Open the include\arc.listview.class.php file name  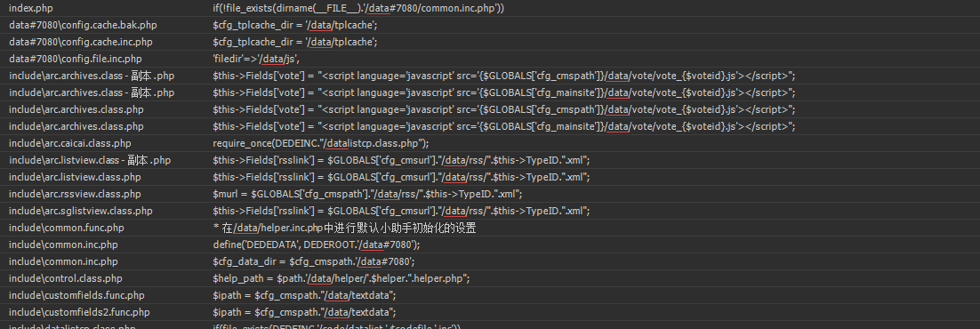point(75,177)
